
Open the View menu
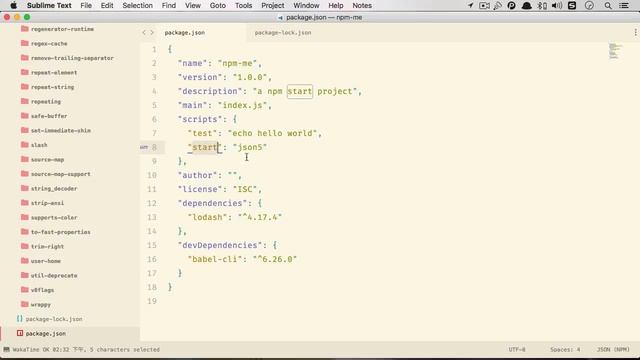(193, 5)
